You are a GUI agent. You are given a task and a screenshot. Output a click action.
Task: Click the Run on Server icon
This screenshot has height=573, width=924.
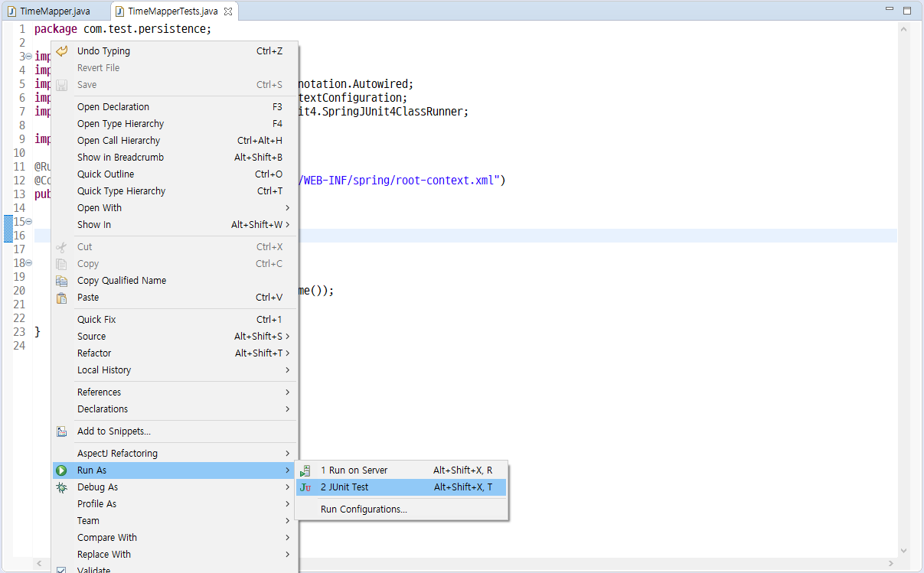pos(305,470)
